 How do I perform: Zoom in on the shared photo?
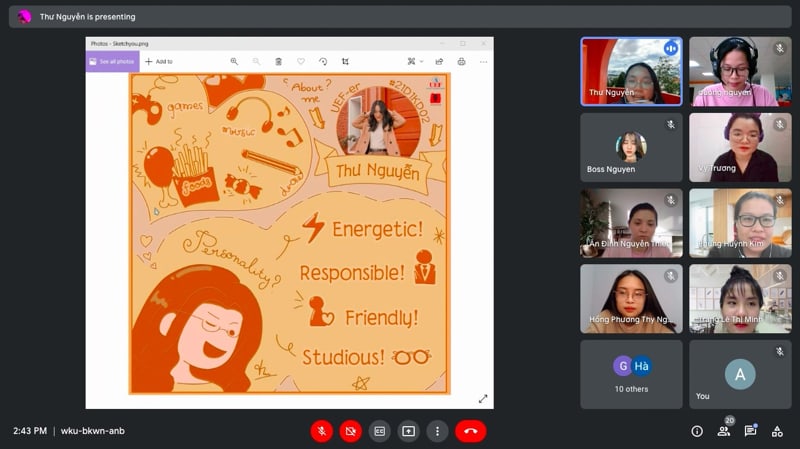[234, 61]
